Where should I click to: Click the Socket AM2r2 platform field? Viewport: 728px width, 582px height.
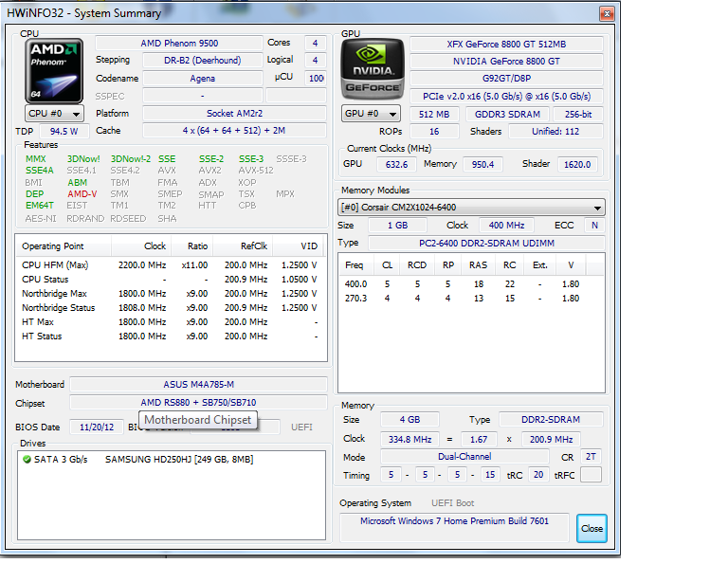coord(234,113)
